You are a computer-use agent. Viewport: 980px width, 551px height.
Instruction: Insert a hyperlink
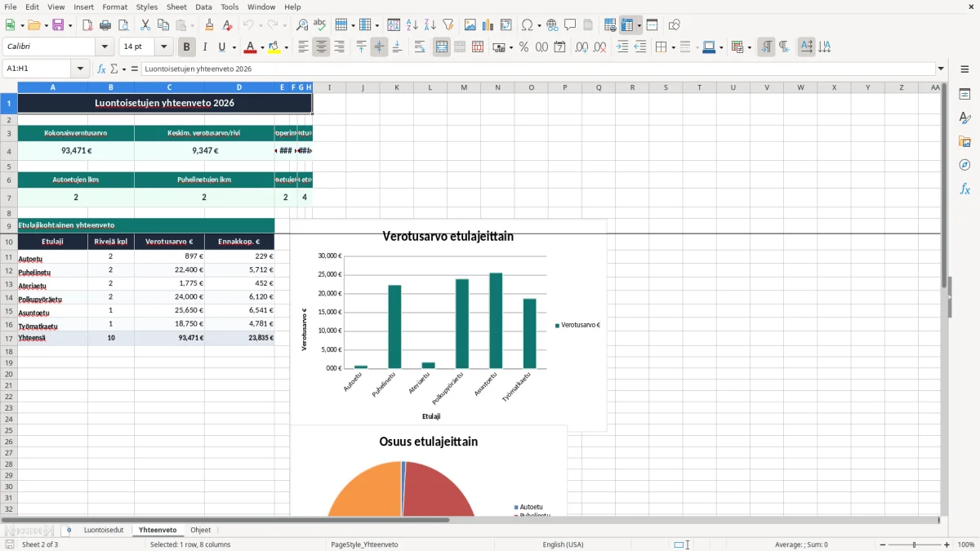(x=552, y=25)
